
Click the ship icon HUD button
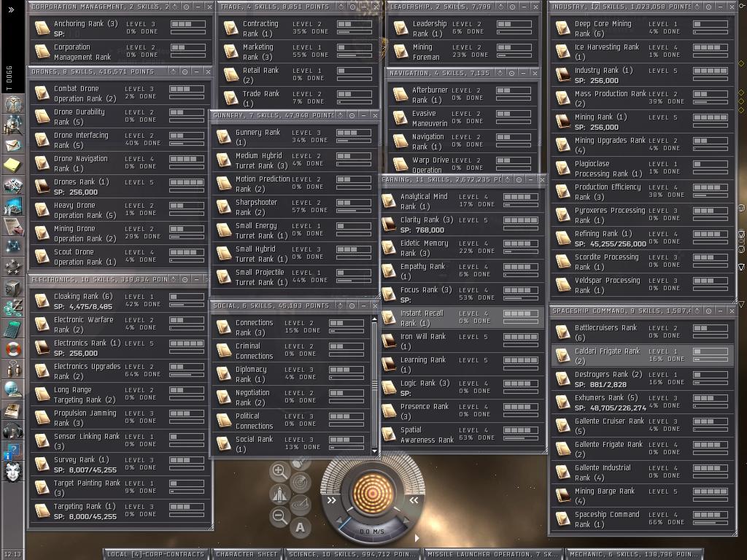[279, 494]
